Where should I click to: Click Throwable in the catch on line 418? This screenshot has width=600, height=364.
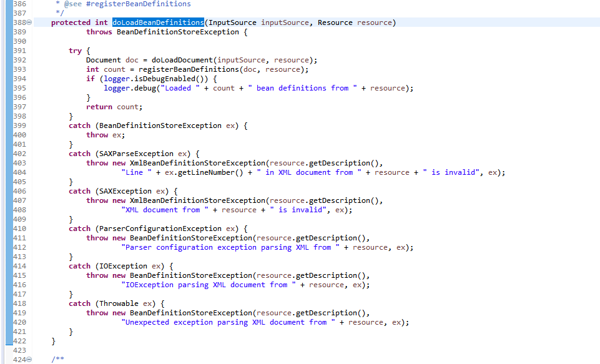[119, 304]
